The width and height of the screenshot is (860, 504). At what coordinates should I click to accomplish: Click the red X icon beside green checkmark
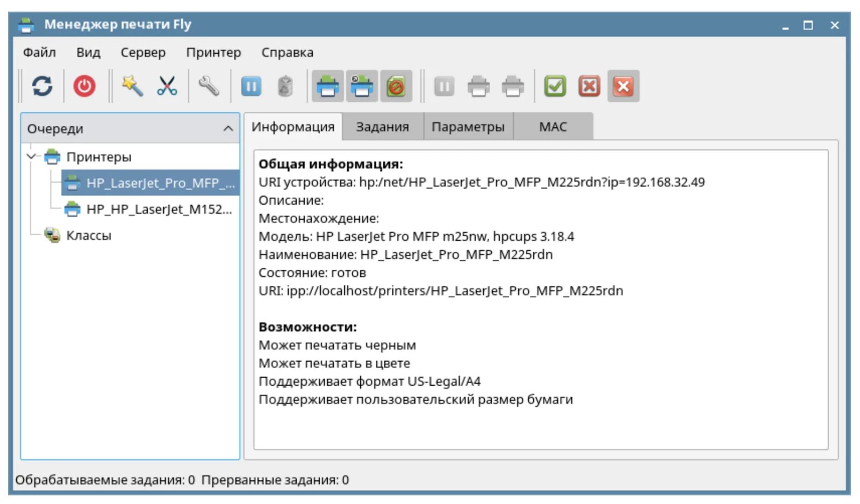tap(589, 86)
